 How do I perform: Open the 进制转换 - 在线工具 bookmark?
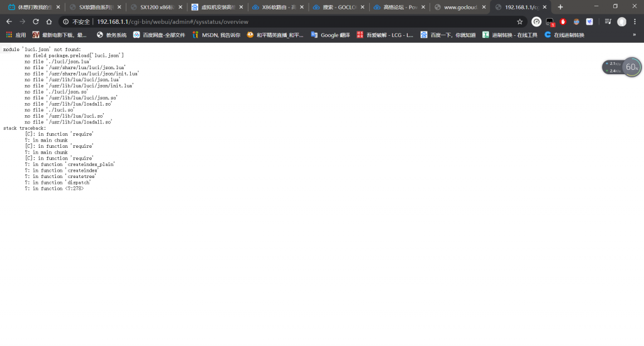pyautogui.click(x=509, y=35)
